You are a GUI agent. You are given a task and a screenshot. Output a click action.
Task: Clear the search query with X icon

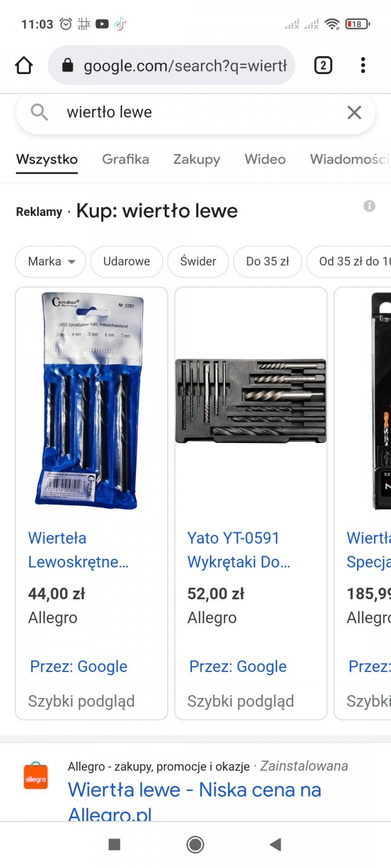354,112
